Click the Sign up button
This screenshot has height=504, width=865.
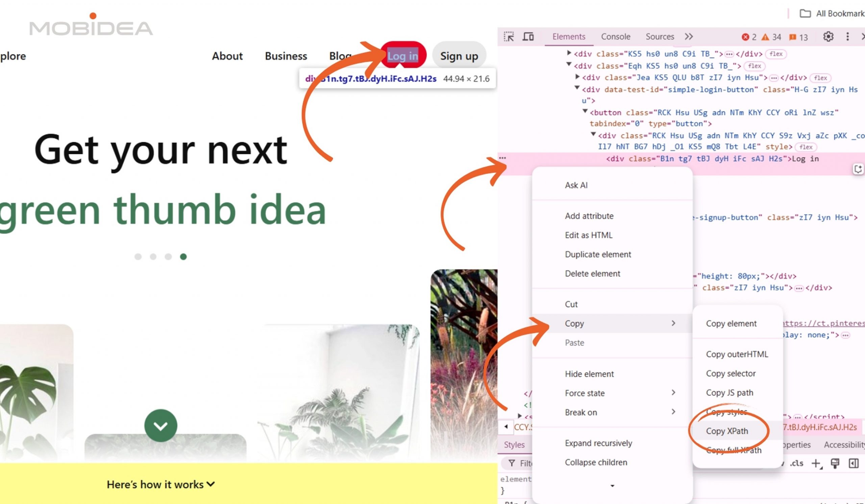point(459,56)
